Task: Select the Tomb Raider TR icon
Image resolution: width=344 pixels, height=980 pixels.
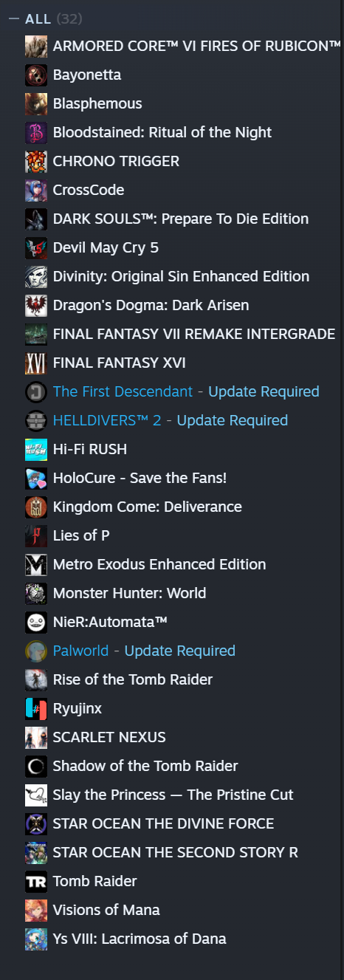Action: tap(36, 881)
